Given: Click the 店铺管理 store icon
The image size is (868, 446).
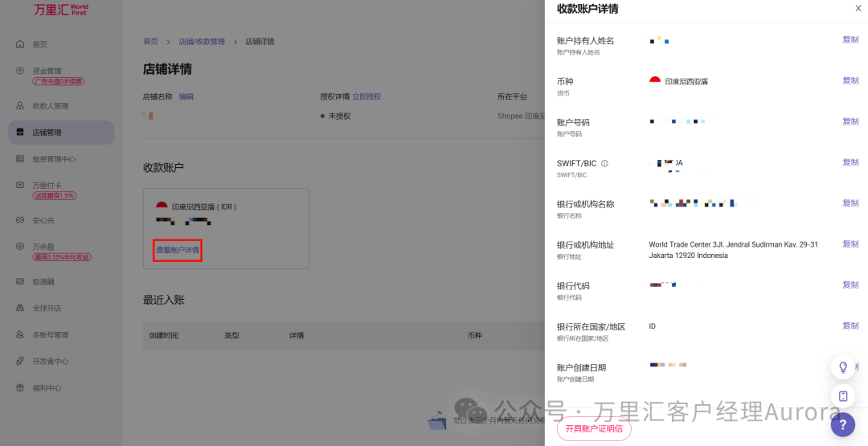Looking at the screenshot, I should pyautogui.click(x=20, y=133).
